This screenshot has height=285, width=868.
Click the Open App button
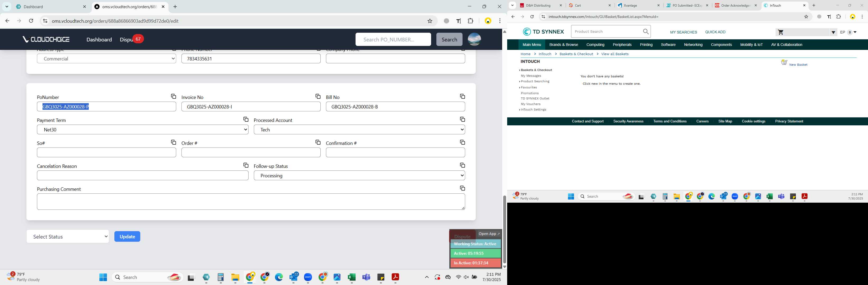[489, 234]
